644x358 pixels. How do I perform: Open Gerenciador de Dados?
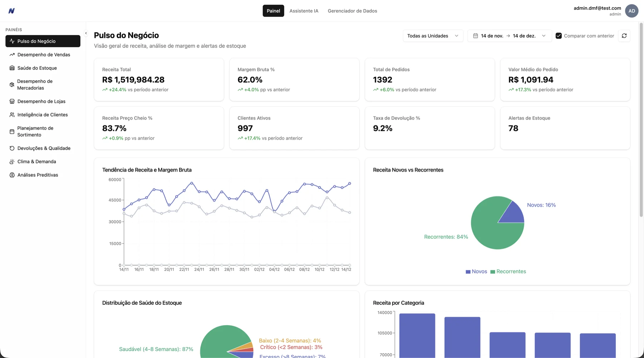click(352, 11)
